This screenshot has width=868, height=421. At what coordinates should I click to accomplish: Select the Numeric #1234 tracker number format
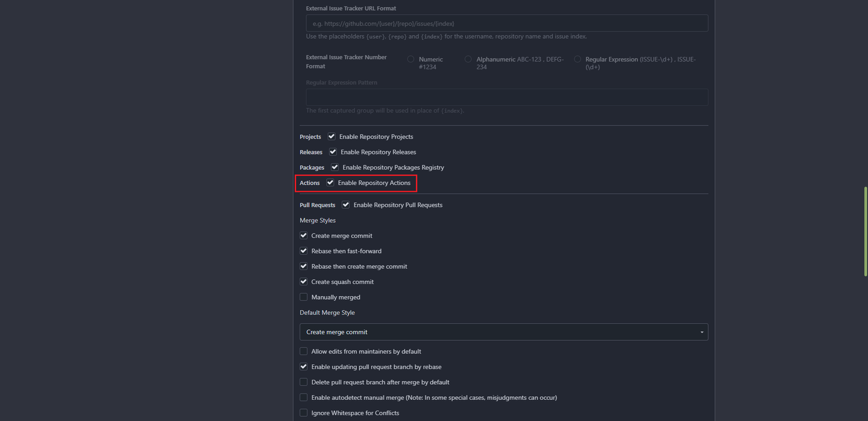411,59
